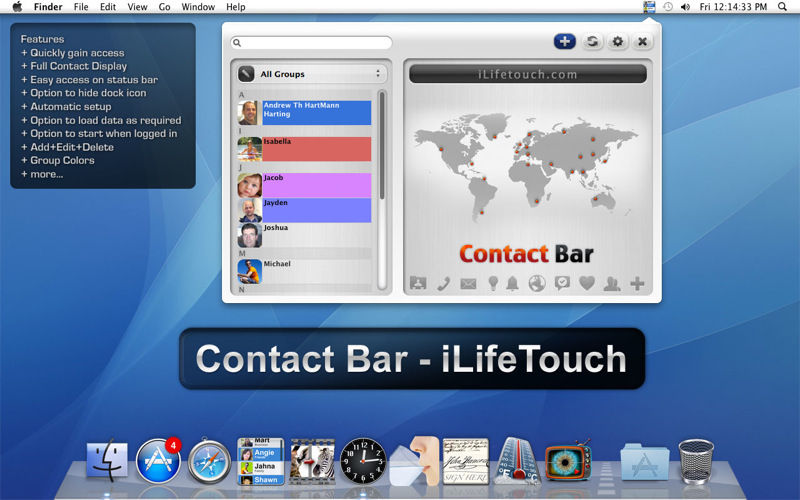Open the Help menu

coord(236,7)
